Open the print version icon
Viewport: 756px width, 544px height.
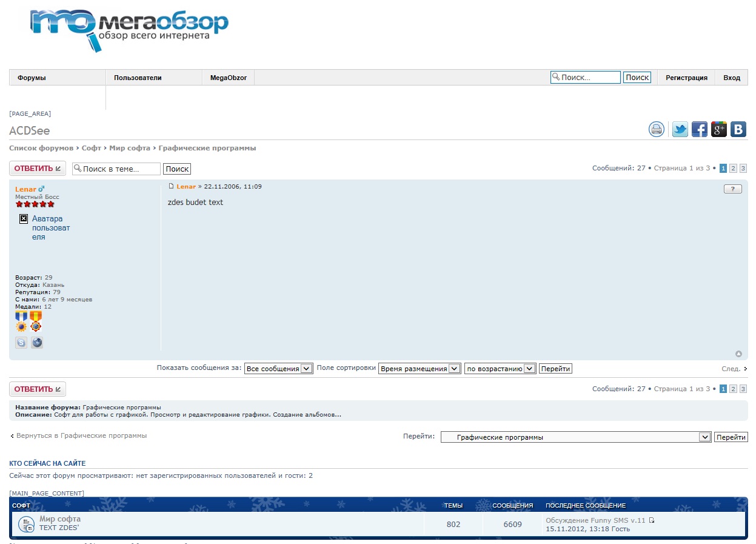tap(657, 129)
